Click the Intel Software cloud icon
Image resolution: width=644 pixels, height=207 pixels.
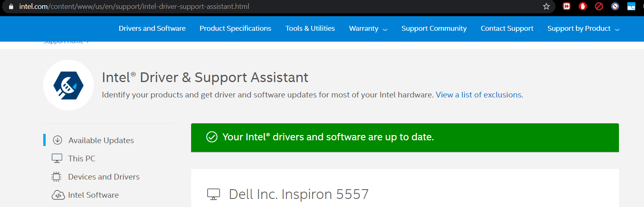[58, 195]
